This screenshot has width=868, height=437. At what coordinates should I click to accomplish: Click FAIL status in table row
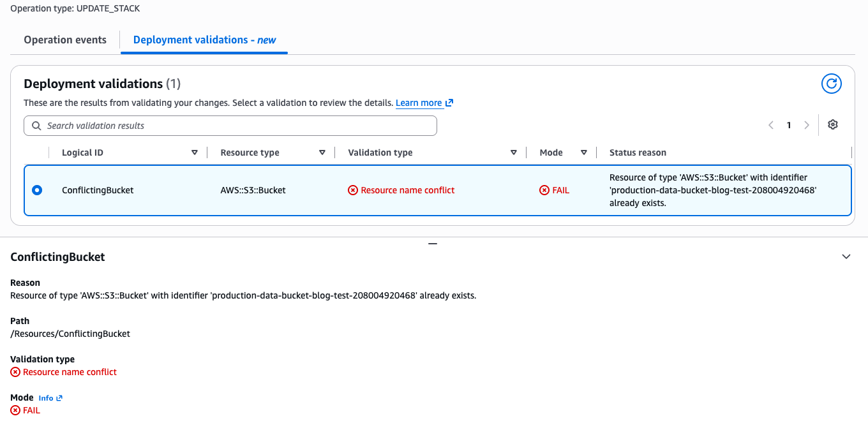554,190
